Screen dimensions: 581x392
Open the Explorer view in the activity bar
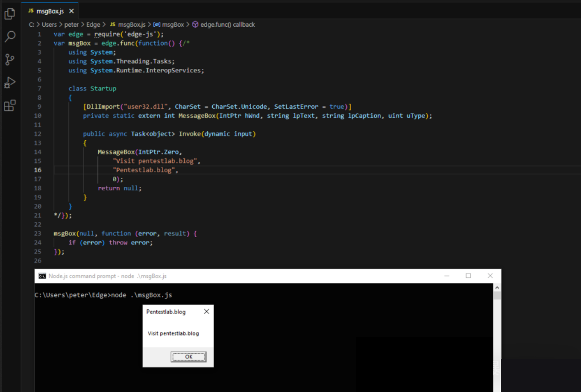(9, 14)
